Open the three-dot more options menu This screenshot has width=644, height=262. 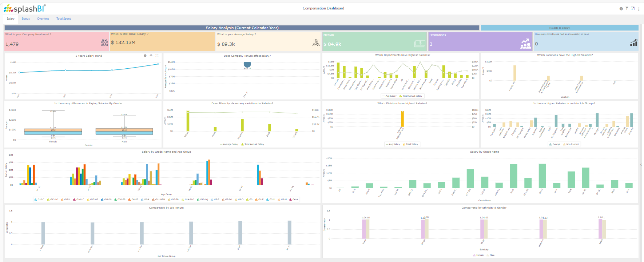[639, 9]
